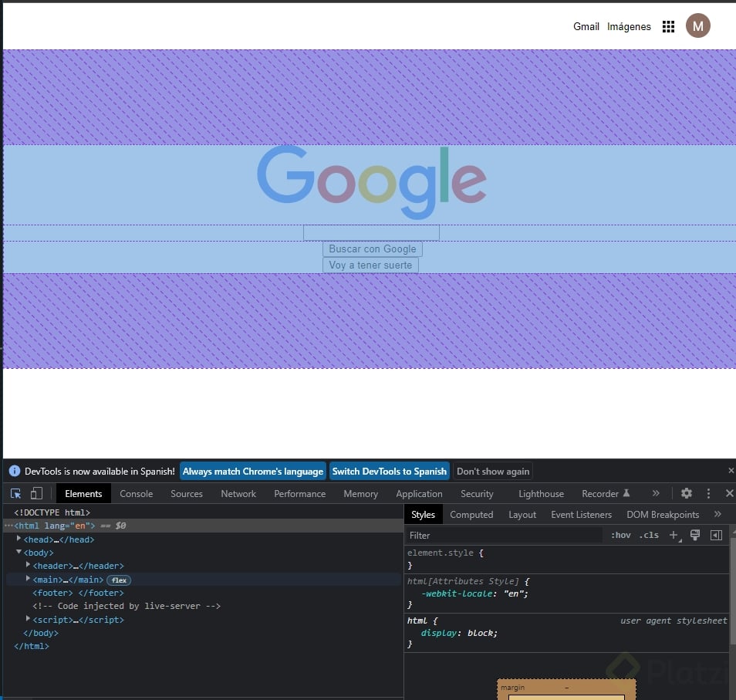This screenshot has width=736, height=700.
Task: Open the Memory tab
Action: (x=360, y=494)
